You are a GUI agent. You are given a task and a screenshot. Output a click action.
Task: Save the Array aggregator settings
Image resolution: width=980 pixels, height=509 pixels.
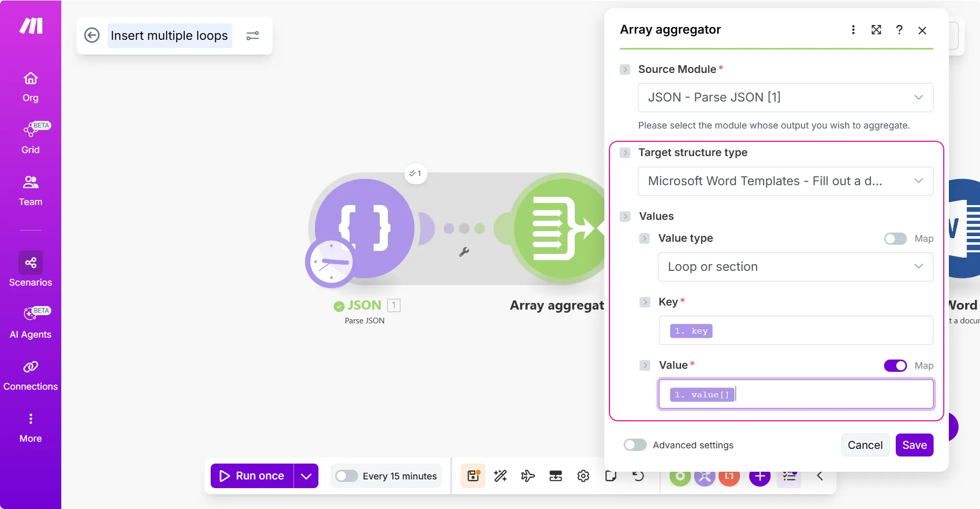coord(915,445)
